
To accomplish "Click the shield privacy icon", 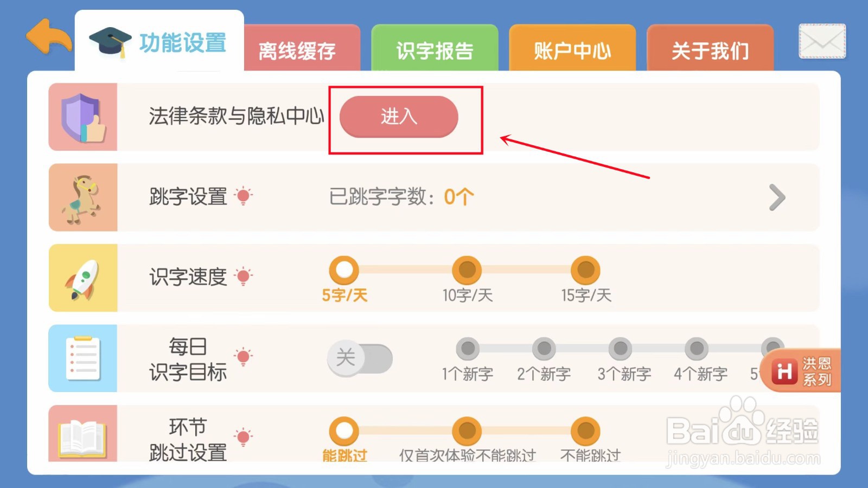I will tap(83, 117).
